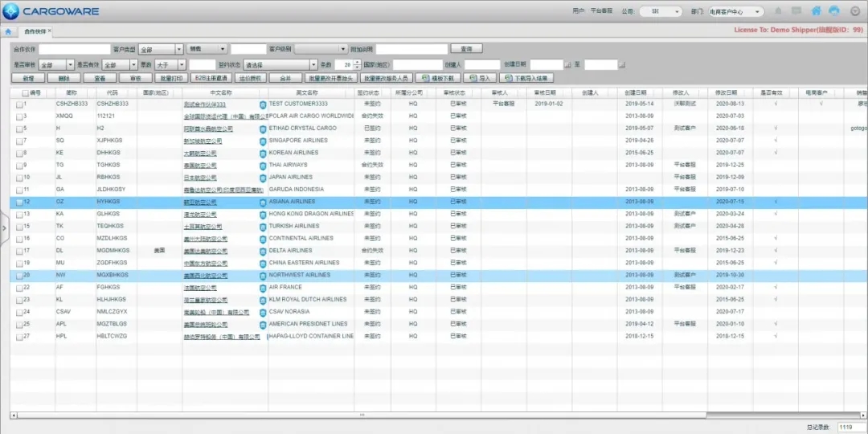Open the 公司 SH dropdown
868x434 pixels.
tap(661, 11)
